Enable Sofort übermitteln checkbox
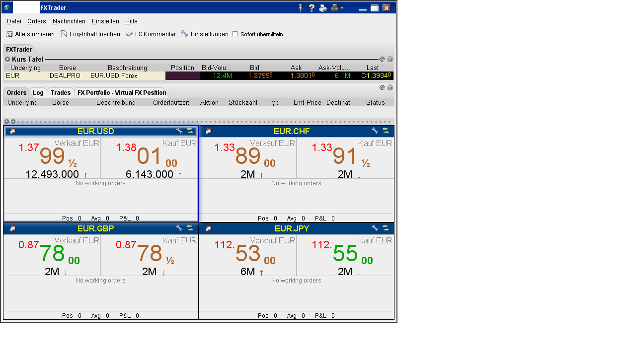624x364 pixels. click(235, 34)
